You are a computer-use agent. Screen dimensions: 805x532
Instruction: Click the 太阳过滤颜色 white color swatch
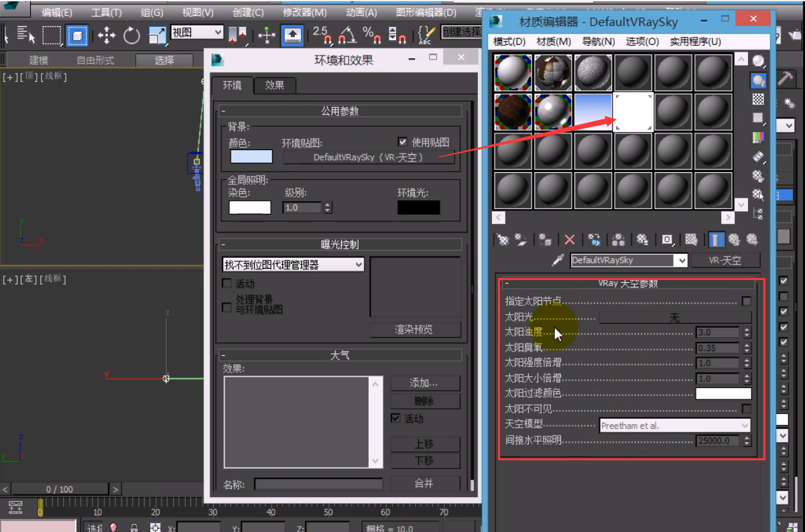[x=723, y=394]
